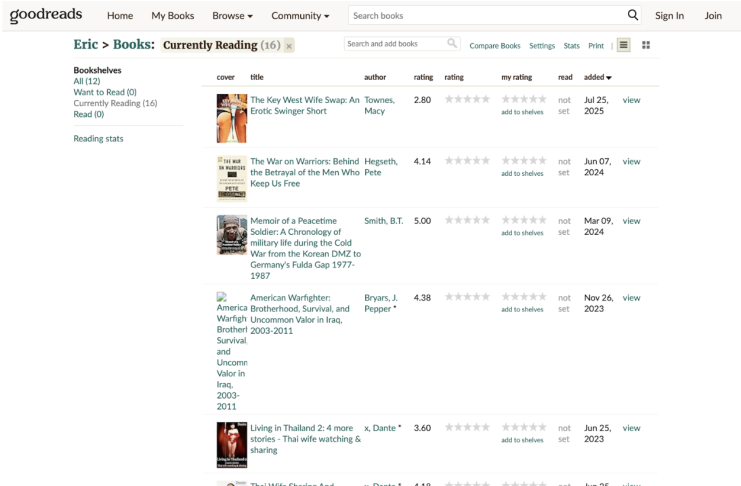Remove the Currently Reading shelf filter
Image resolution: width=741 pixels, height=486 pixels.
288,46
